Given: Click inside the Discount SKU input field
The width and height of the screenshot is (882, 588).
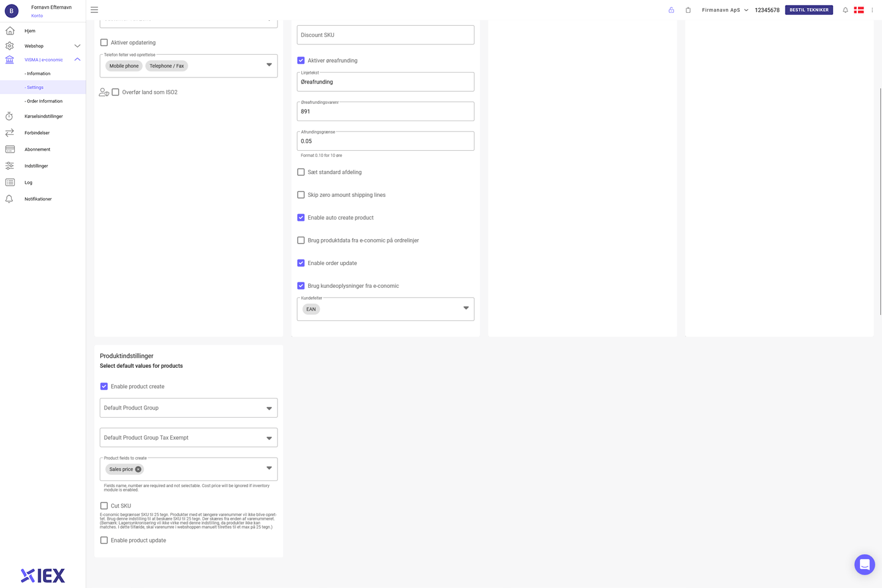Looking at the screenshot, I should coord(385,34).
